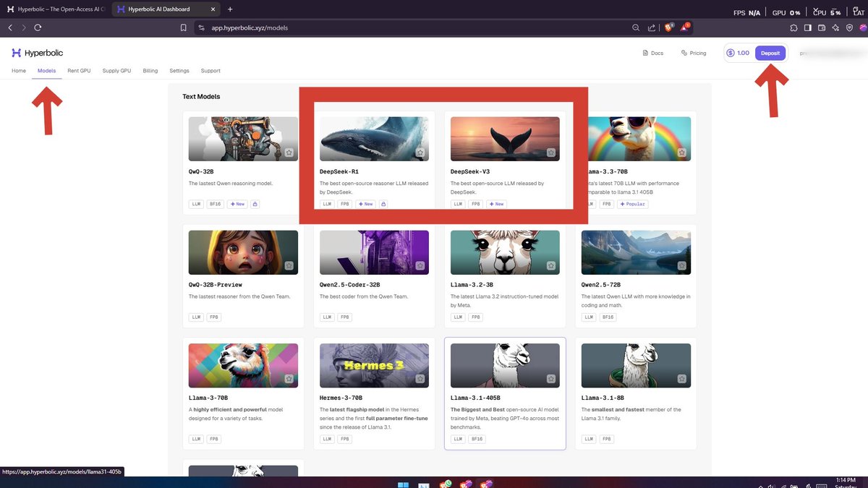Click the bookmark icon beside address bar
Screen dimensions: 868x488
tap(183, 27)
